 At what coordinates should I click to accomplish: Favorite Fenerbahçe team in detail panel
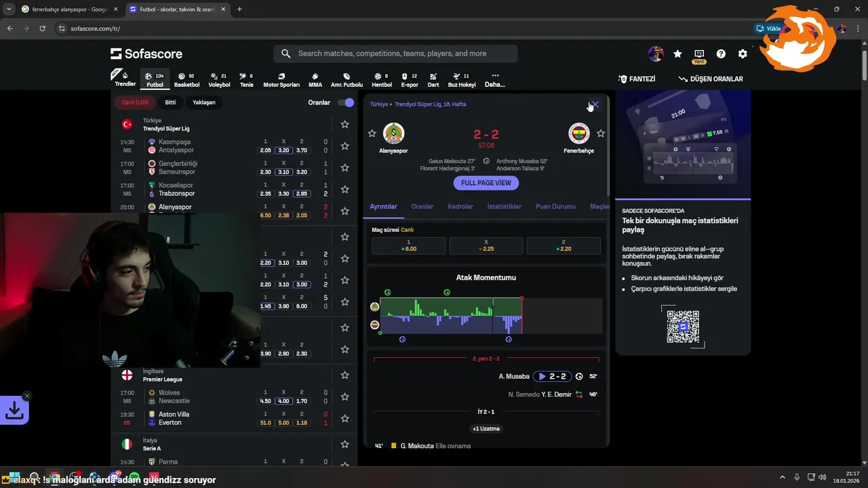600,134
